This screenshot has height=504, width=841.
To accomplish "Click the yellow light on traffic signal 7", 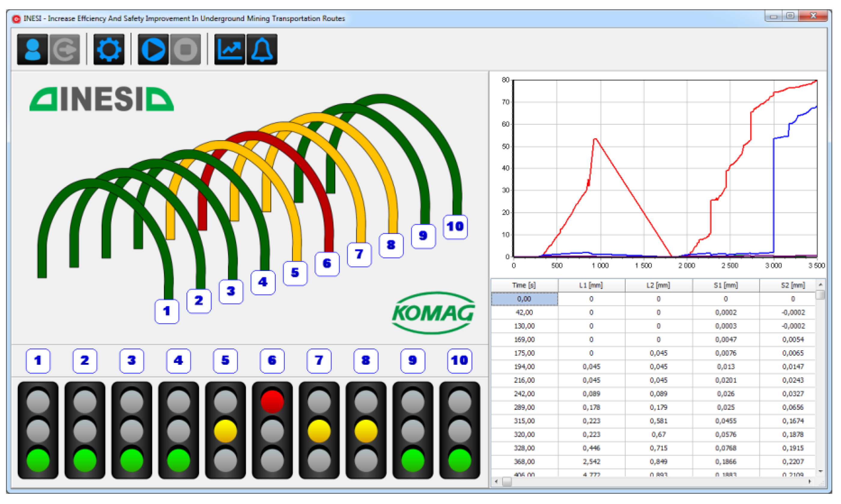I will point(319,431).
